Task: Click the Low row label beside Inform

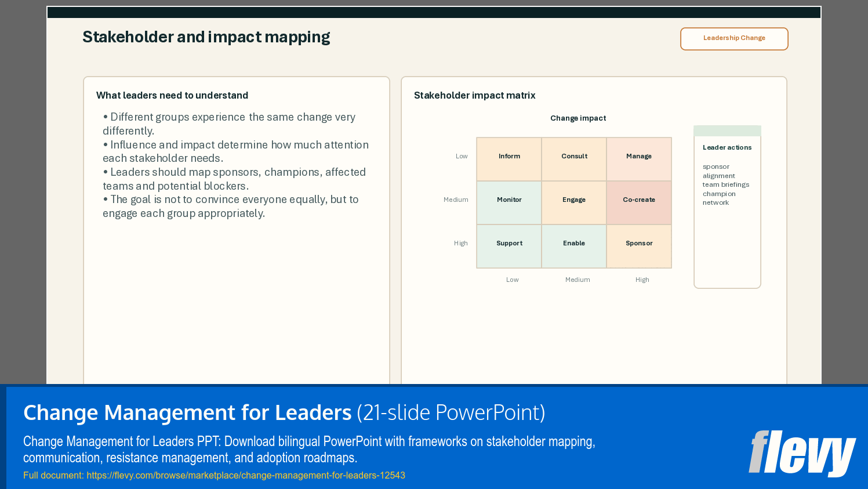Action: click(462, 156)
